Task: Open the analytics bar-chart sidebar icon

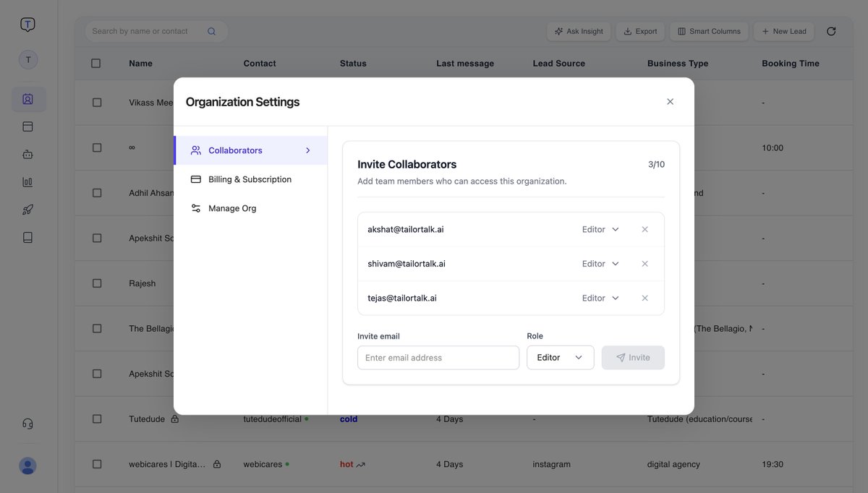Action: pyautogui.click(x=26, y=180)
